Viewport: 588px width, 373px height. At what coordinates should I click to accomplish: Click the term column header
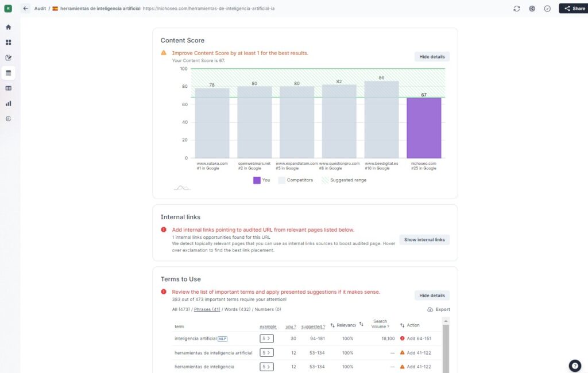click(x=179, y=327)
